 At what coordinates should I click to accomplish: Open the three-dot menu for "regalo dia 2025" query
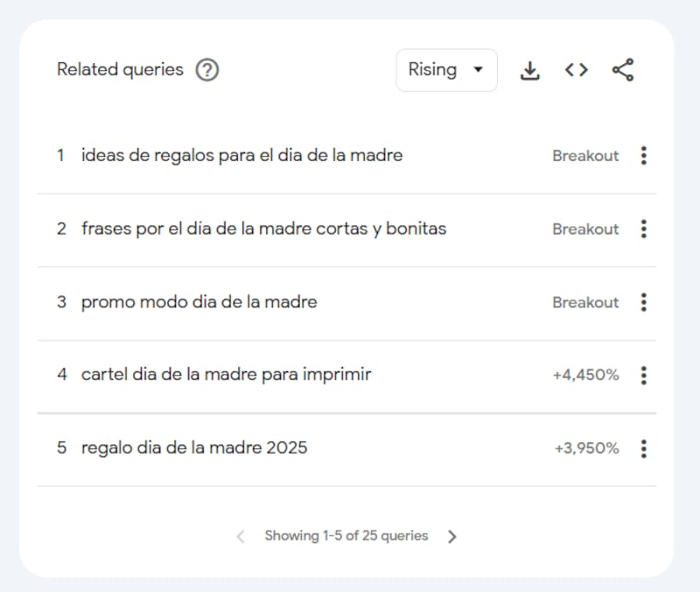click(x=644, y=449)
